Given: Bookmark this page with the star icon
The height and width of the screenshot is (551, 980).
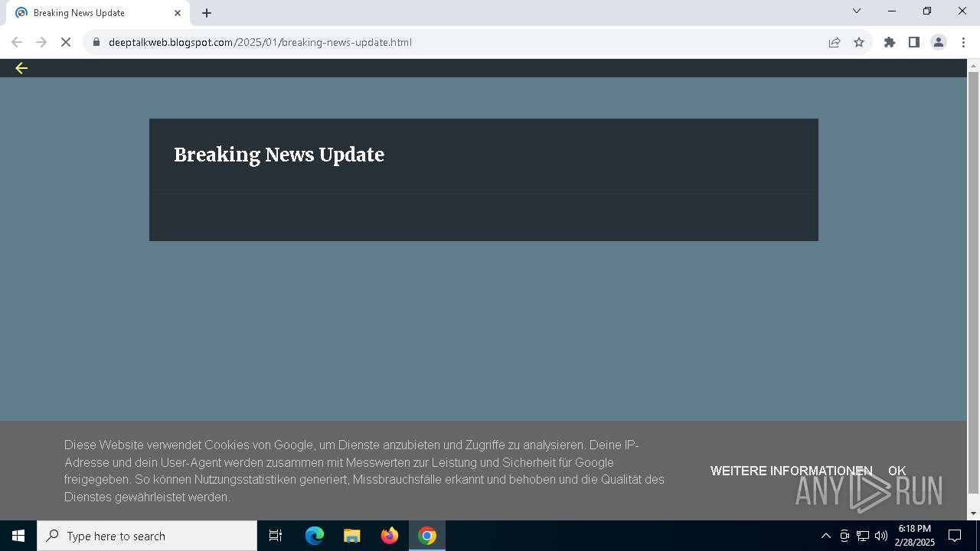Looking at the screenshot, I should pyautogui.click(x=859, y=42).
